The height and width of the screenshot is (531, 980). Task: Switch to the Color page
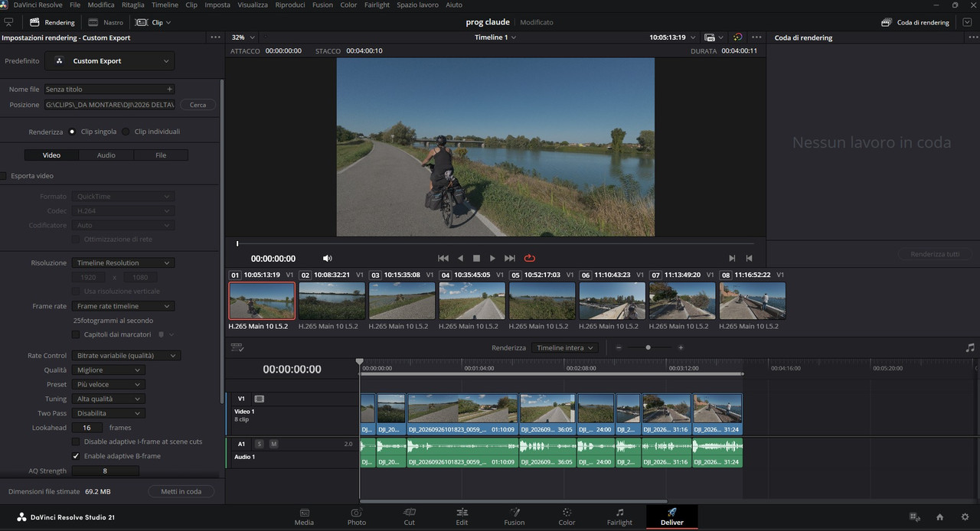click(x=567, y=516)
